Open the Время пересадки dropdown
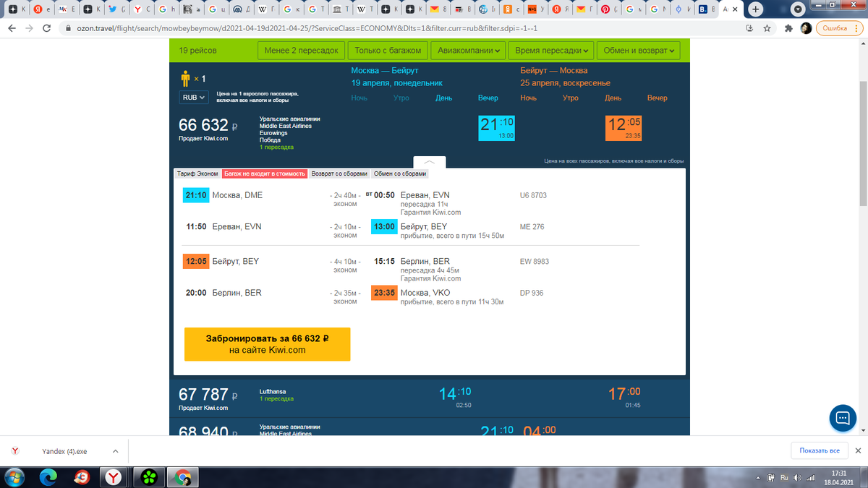This screenshot has height=488, width=868. coord(551,51)
